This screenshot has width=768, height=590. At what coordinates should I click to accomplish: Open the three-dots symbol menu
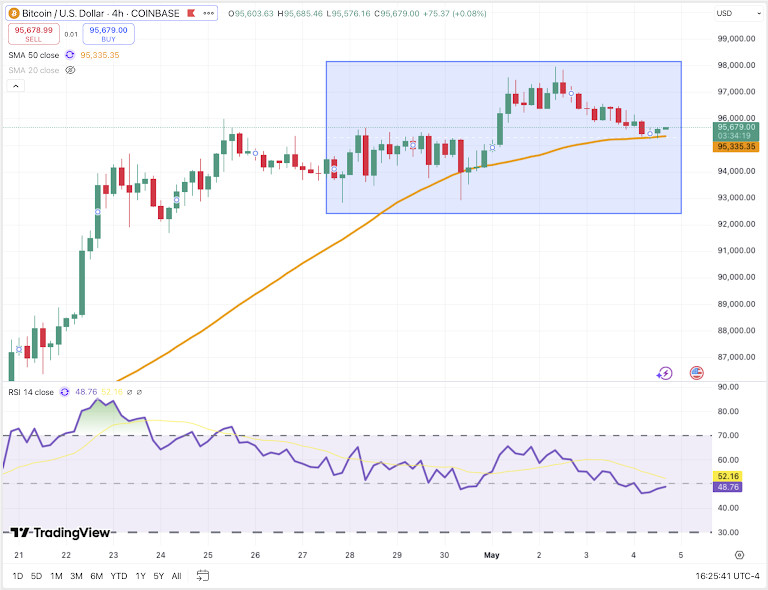pyautogui.click(x=209, y=13)
